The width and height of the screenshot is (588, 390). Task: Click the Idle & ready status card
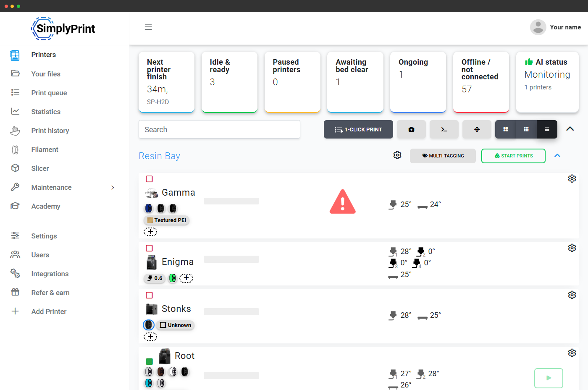tap(229, 82)
